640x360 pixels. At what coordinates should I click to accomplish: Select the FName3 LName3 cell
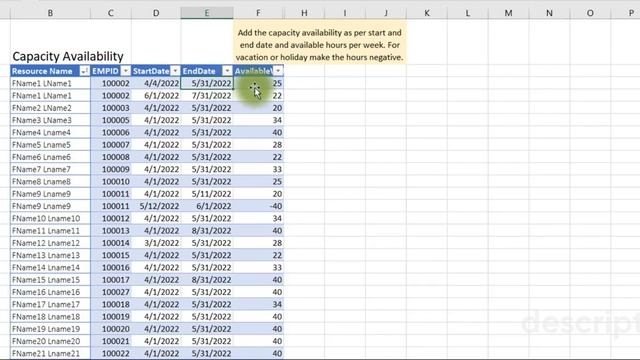pyautogui.click(x=50, y=120)
